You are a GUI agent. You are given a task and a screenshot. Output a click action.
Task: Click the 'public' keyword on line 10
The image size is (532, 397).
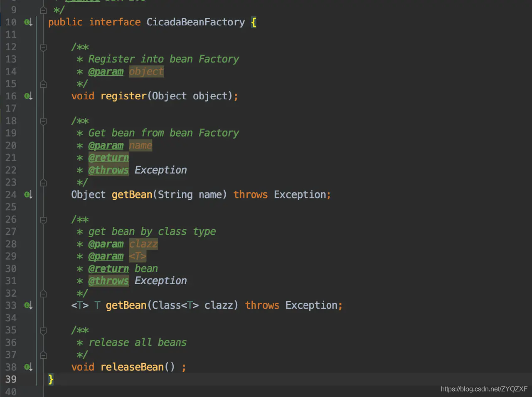(x=65, y=22)
